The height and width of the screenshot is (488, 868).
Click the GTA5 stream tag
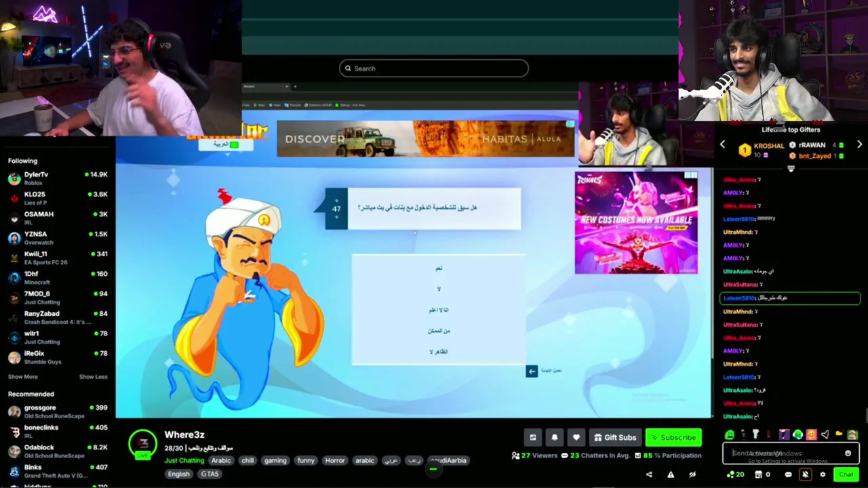pyautogui.click(x=210, y=474)
